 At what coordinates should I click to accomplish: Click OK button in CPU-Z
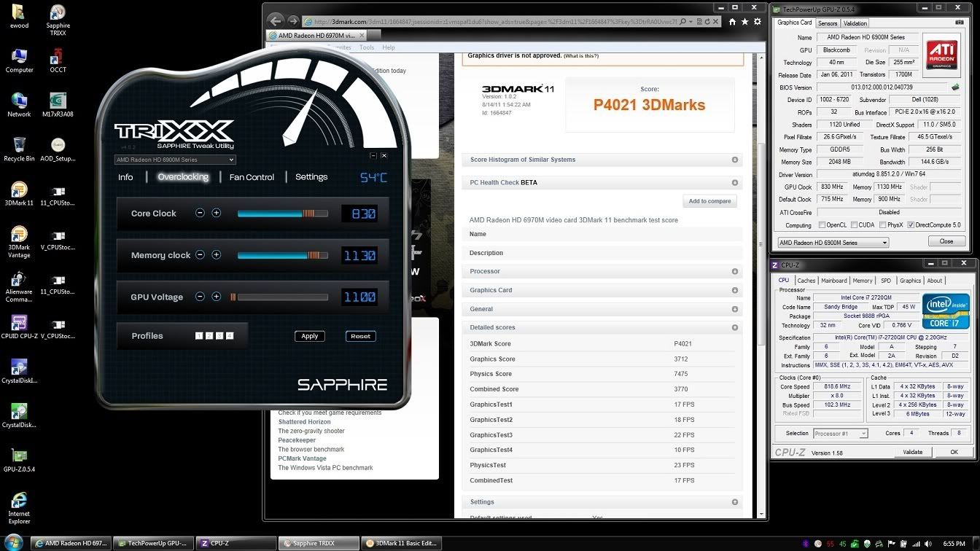click(x=954, y=452)
